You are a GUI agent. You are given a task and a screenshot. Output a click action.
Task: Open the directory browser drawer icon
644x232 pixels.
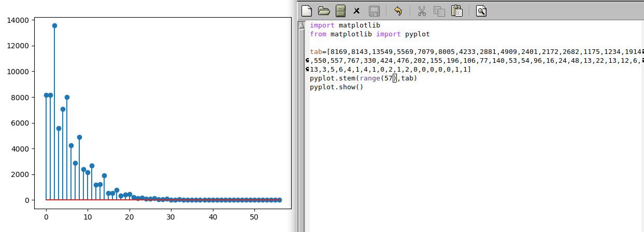(x=340, y=10)
